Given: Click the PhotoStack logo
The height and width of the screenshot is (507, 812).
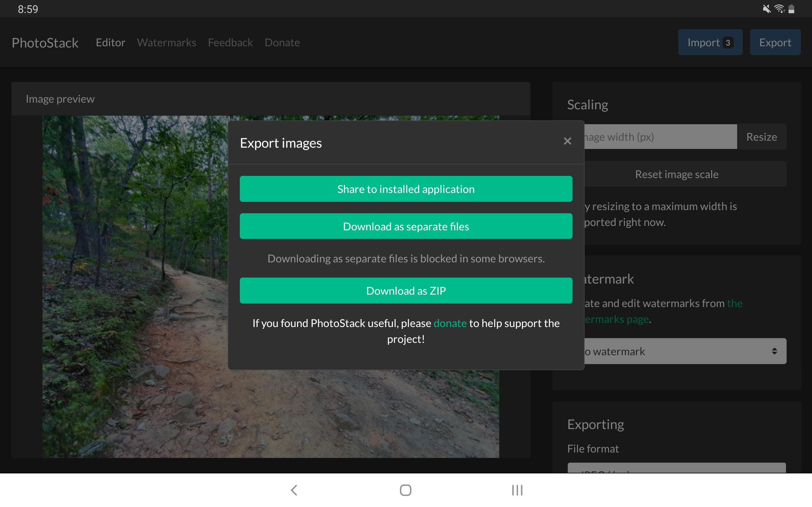Looking at the screenshot, I should 45,42.
